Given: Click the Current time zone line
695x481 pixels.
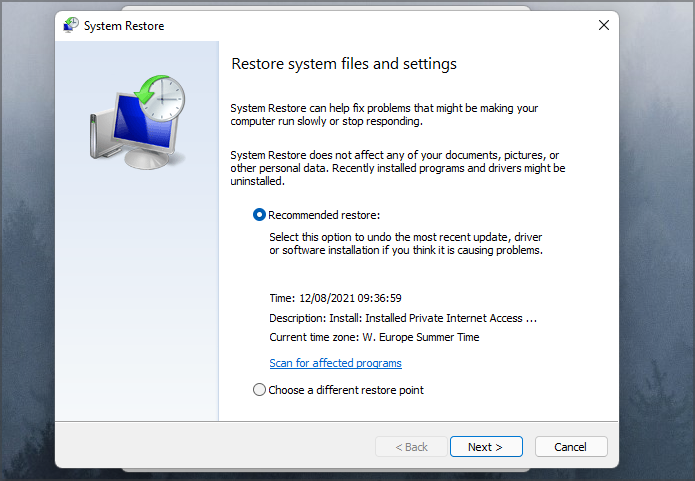Looking at the screenshot, I should click(x=374, y=337).
